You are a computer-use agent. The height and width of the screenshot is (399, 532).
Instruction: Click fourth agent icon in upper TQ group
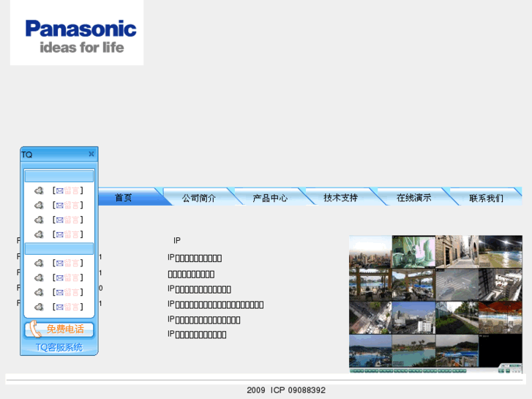39,235
